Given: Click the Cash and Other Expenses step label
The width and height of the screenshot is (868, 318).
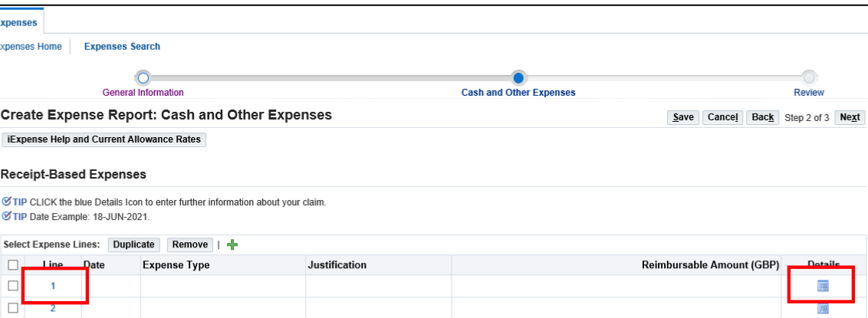Looking at the screenshot, I should 518,93.
